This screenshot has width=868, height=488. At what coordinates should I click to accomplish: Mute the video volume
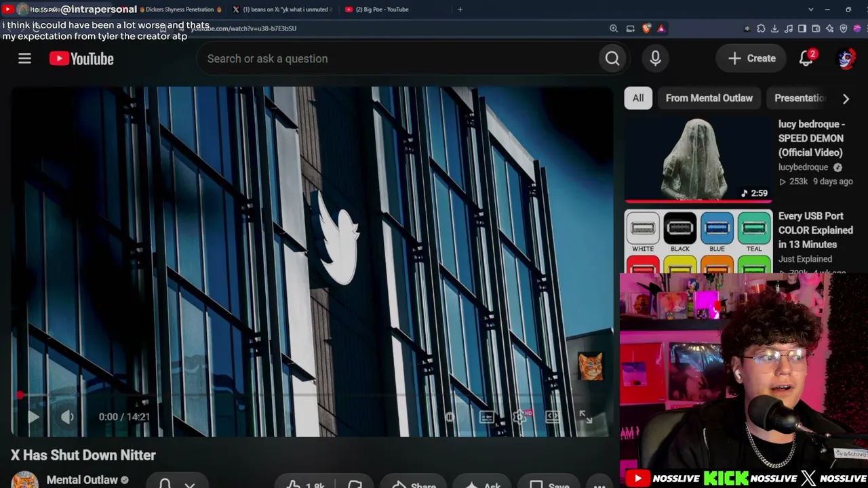(x=67, y=417)
